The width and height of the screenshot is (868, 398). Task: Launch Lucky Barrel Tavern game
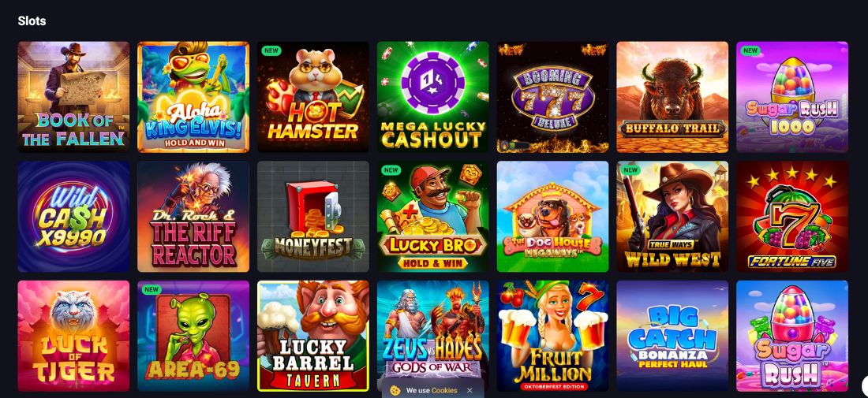[x=313, y=336]
